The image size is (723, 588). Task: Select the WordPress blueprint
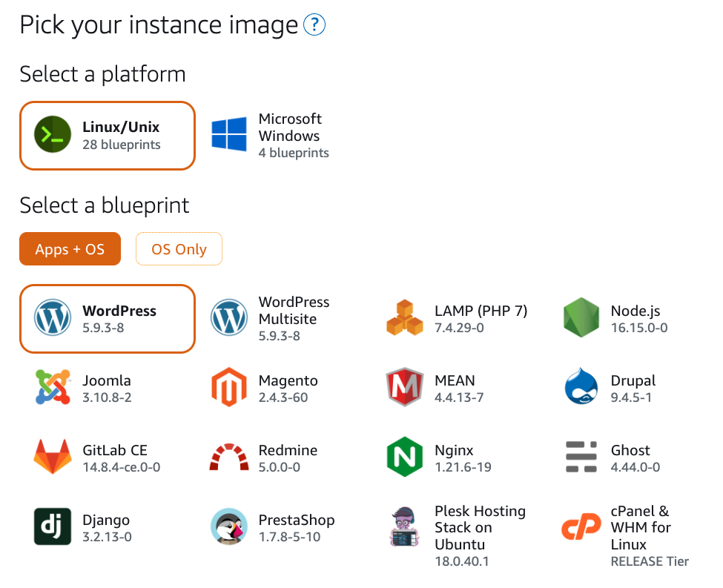point(108,318)
